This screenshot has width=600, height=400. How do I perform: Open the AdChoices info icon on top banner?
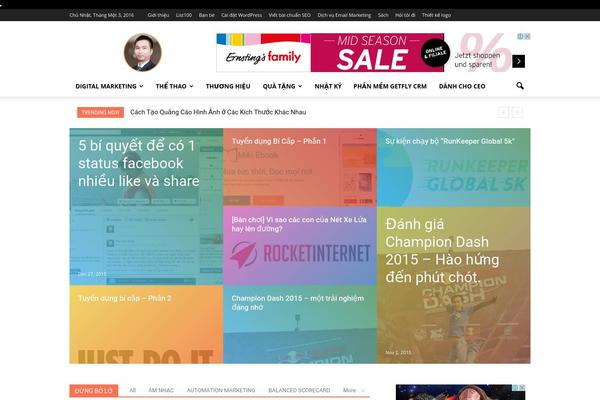coord(520,36)
